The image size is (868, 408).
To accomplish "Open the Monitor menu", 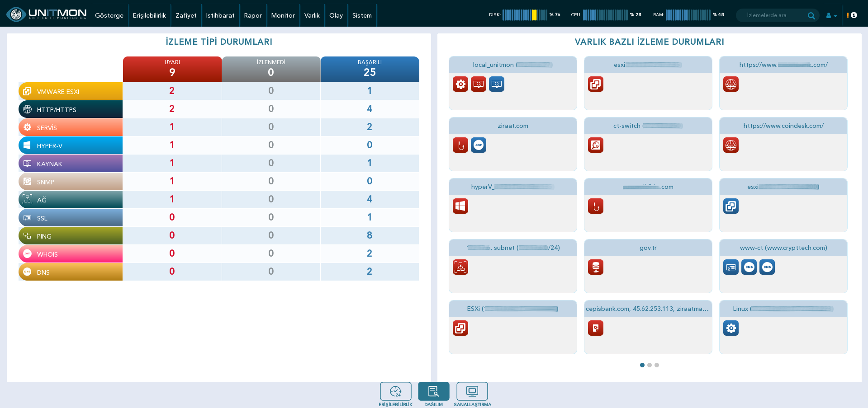I will pos(283,15).
